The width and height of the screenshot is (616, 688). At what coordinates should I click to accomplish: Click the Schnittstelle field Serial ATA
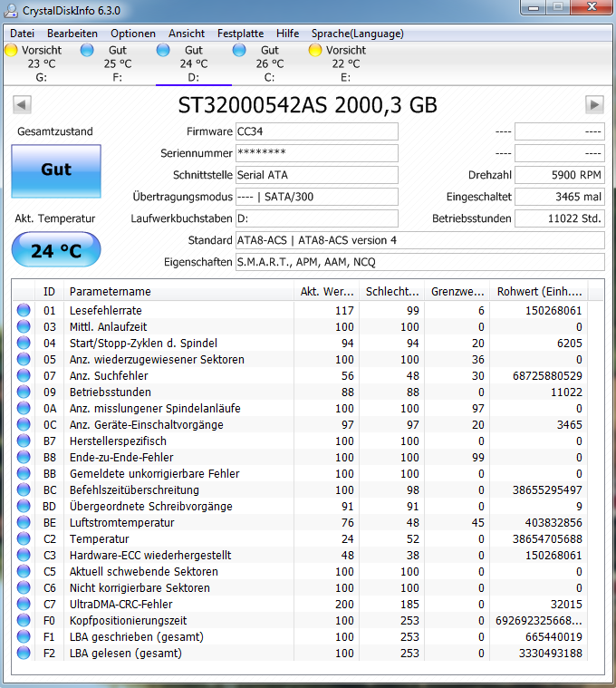pyautogui.click(x=317, y=175)
